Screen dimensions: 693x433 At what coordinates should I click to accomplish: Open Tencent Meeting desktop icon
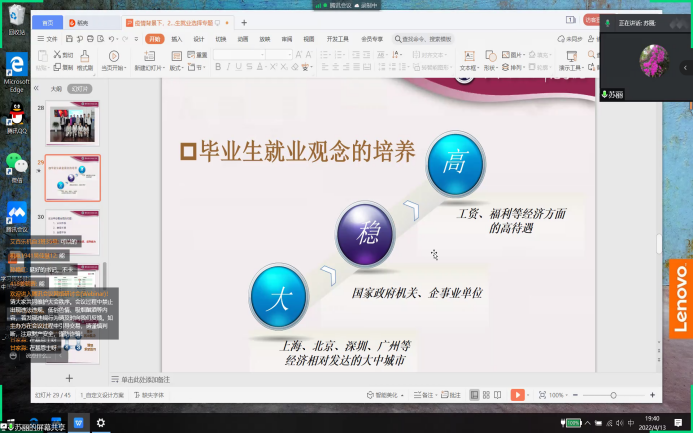pos(16,216)
